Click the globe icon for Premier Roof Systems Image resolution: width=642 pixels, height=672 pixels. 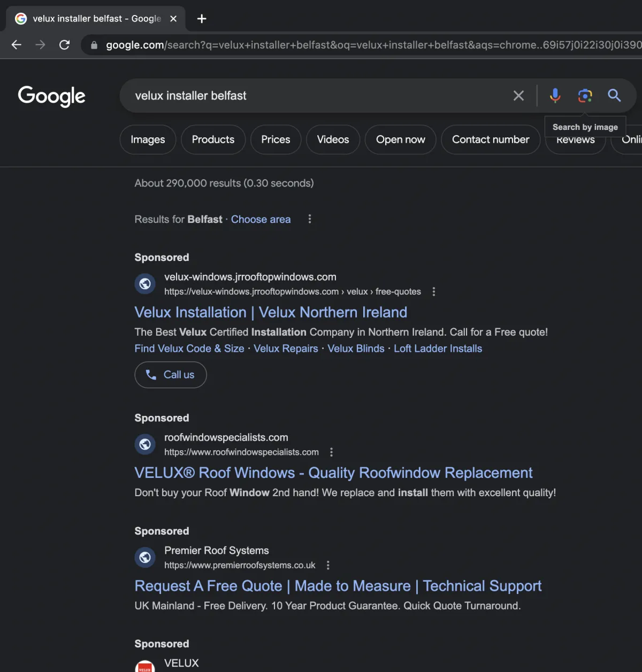pyautogui.click(x=145, y=558)
